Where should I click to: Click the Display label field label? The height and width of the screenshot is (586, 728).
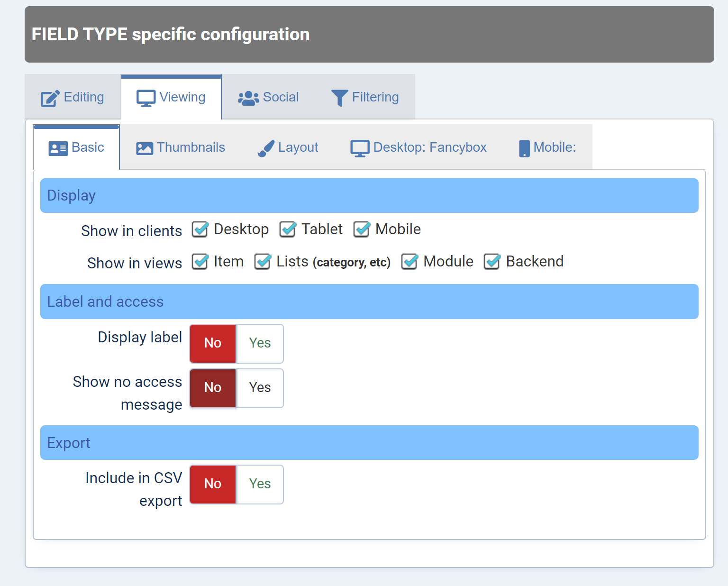pos(140,337)
